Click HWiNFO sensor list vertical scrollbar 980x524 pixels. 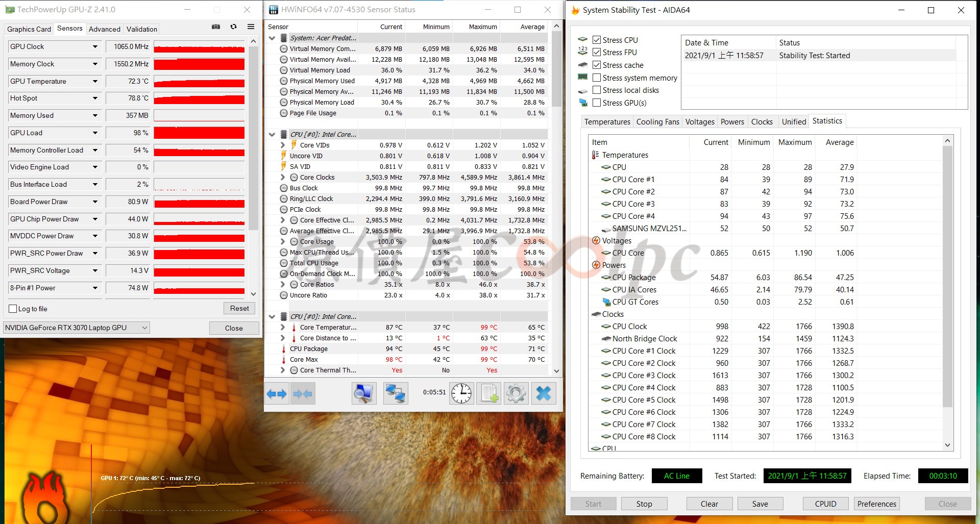(556, 198)
